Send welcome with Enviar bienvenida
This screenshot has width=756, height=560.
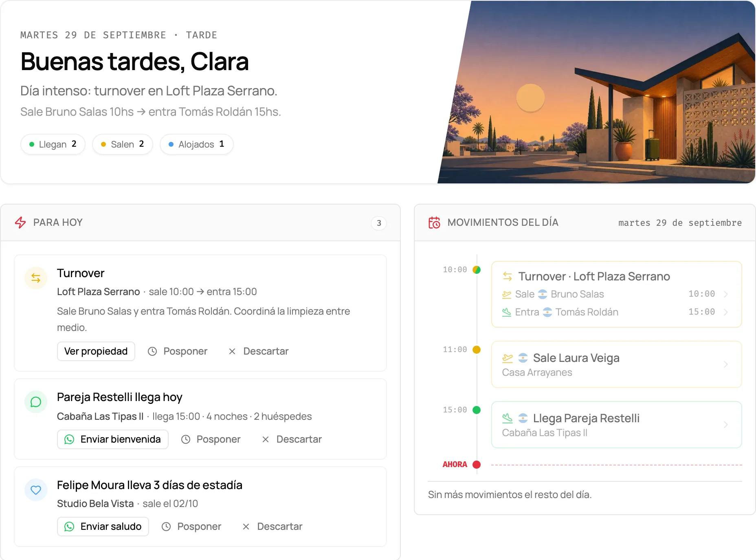[x=113, y=439]
